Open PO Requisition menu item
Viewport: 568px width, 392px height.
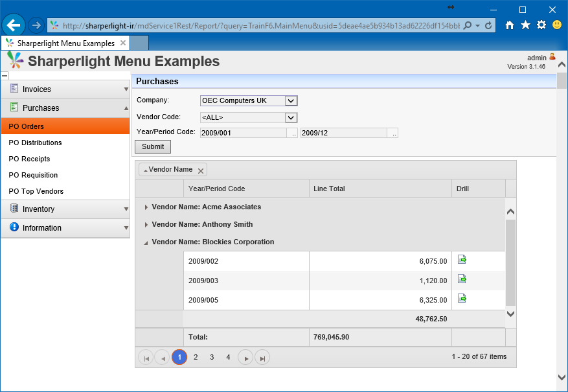click(x=65, y=175)
